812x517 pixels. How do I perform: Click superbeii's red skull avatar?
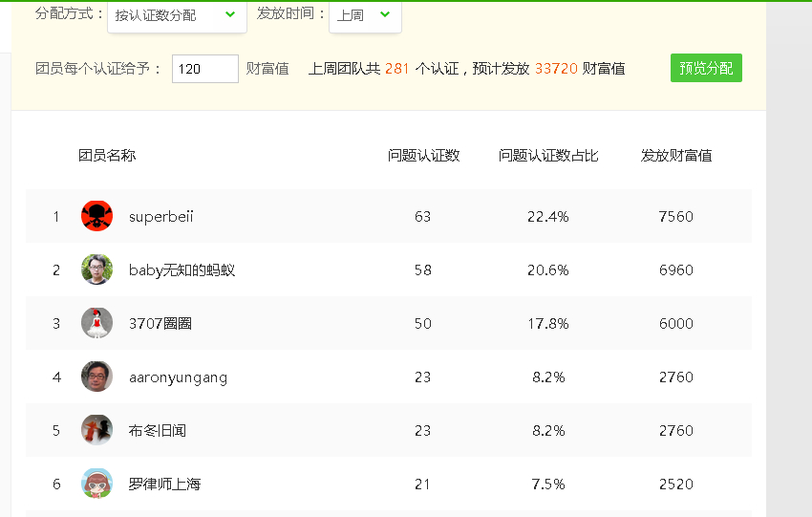click(x=96, y=216)
